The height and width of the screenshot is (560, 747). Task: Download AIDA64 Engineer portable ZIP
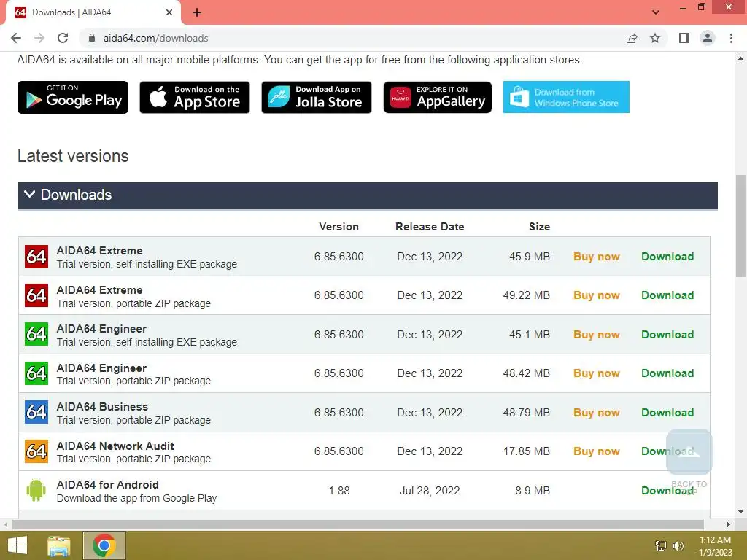pos(667,373)
